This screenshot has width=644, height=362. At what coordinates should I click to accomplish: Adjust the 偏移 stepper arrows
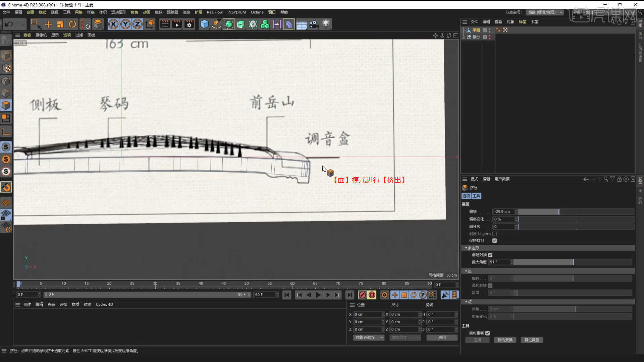(516, 212)
